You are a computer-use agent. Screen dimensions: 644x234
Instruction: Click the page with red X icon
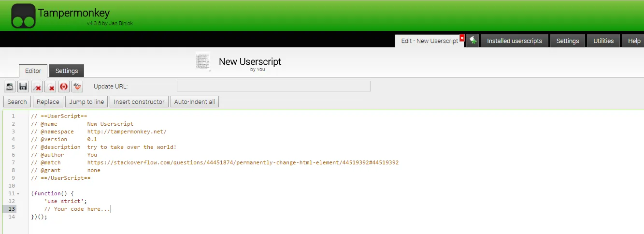click(50, 87)
